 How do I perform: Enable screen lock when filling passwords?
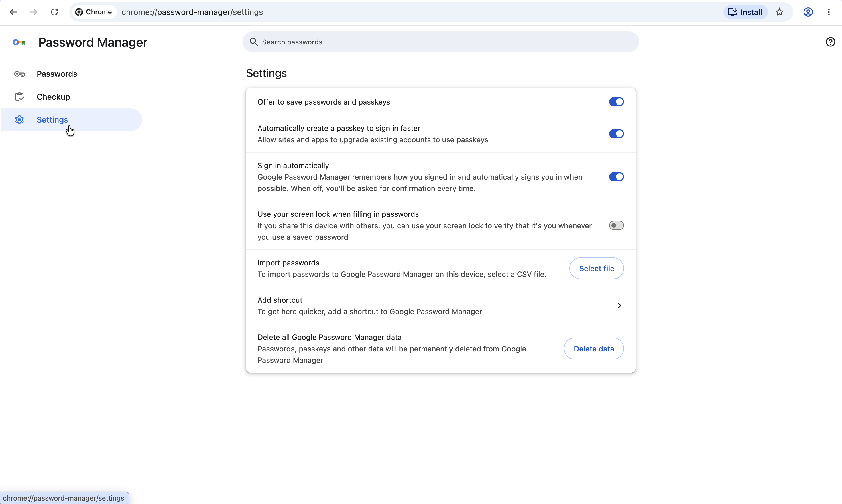point(616,225)
